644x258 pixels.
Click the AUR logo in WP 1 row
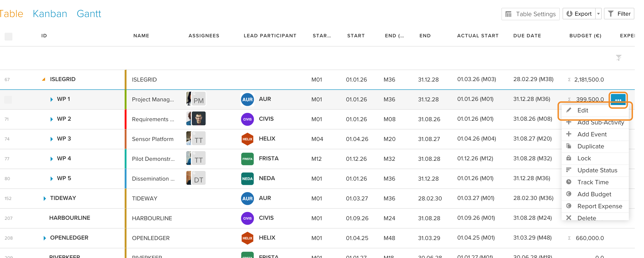point(247,100)
